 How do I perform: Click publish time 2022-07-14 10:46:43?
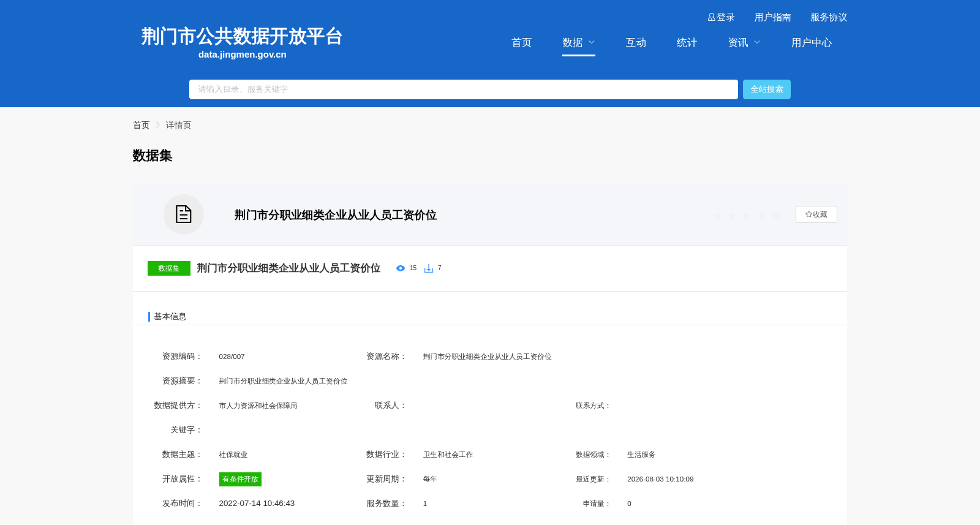point(257,504)
